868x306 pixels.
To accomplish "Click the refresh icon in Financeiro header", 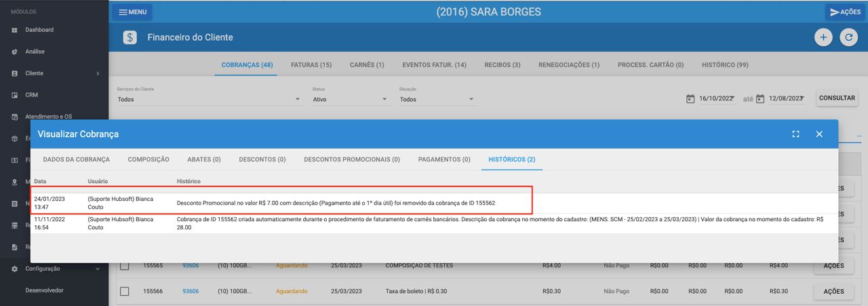I will (x=848, y=38).
